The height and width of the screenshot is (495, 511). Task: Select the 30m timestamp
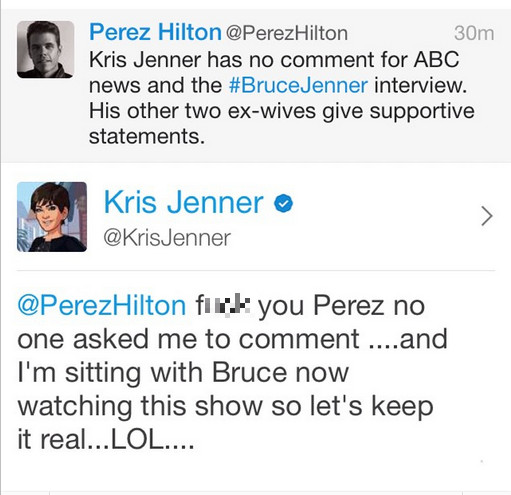474,33
